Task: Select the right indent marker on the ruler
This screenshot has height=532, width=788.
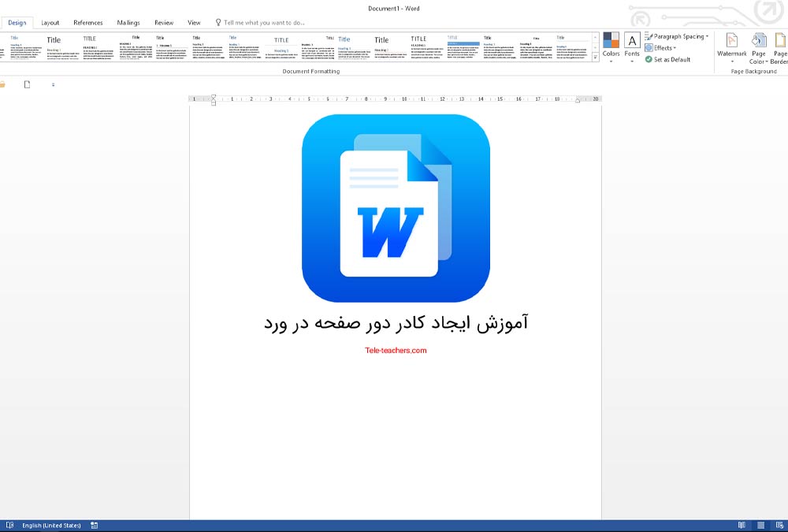Action: (578, 101)
